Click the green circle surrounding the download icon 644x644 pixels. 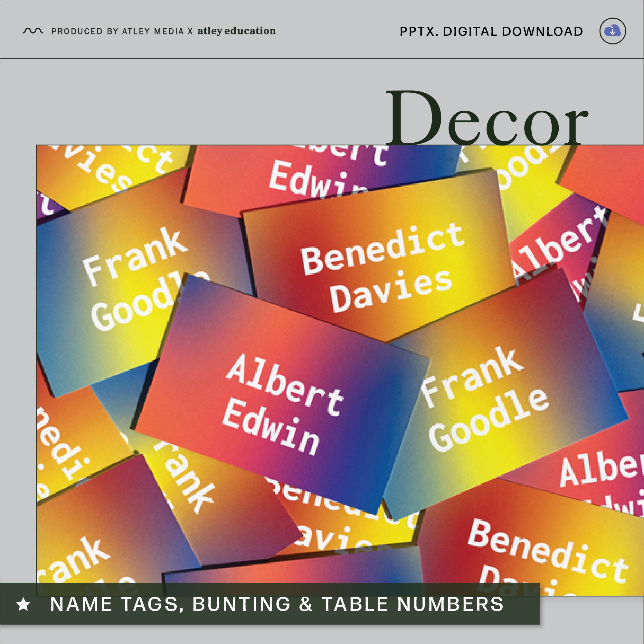613,31
